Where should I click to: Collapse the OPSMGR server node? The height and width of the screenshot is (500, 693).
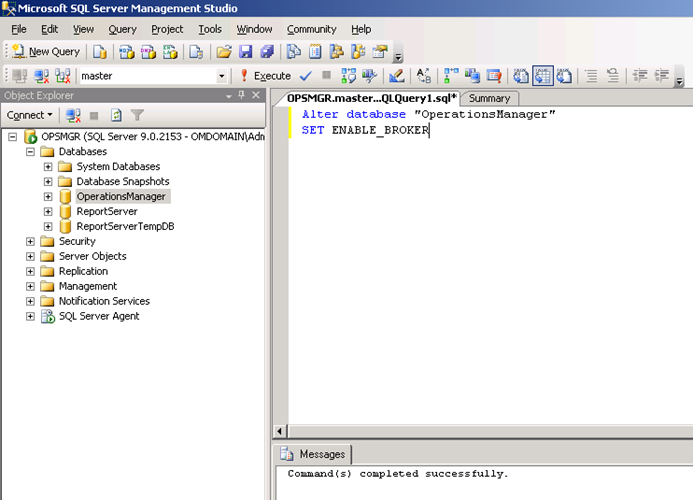pos(13,137)
